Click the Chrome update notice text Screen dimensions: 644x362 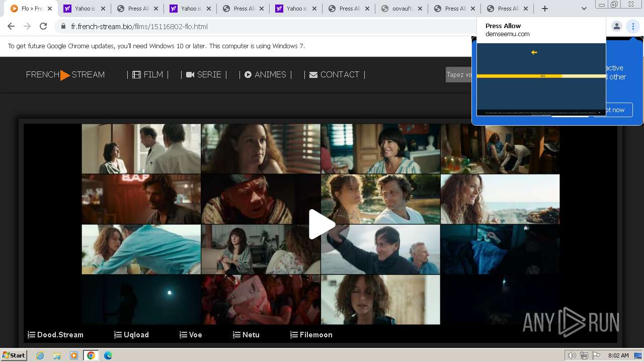click(x=156, y=46)
